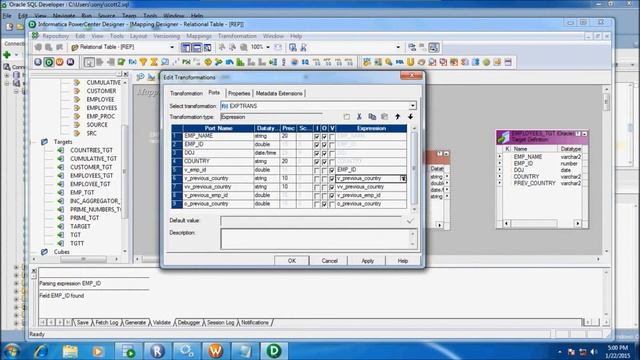Click the yellow funnel Filter transformation icon
Viewport: 640px width, 360px height.
coord(143,62)
